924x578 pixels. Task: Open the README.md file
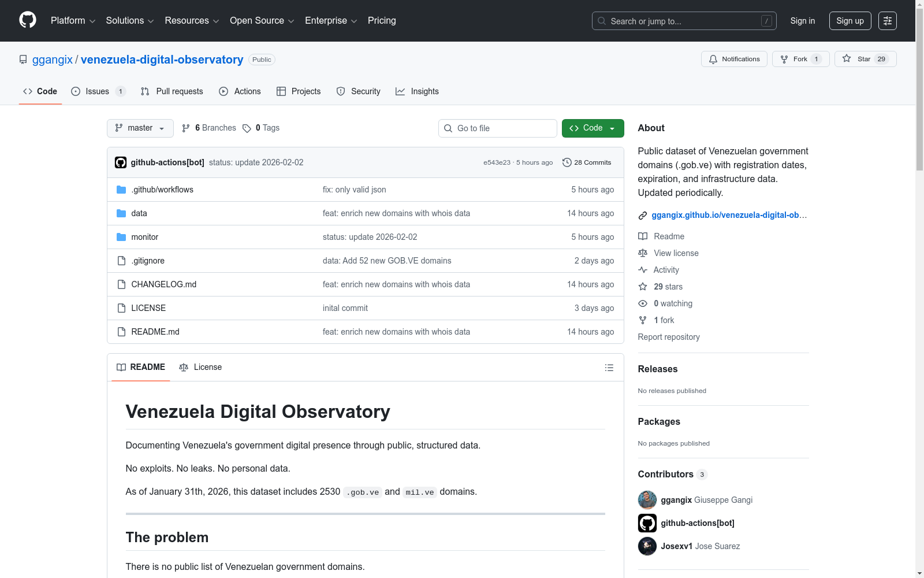tap(155, 332)
